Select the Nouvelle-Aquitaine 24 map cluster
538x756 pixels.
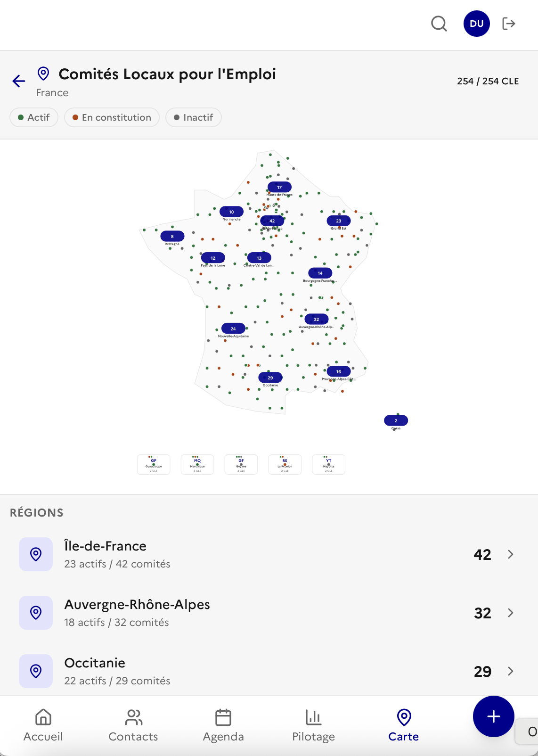point(233,329)
